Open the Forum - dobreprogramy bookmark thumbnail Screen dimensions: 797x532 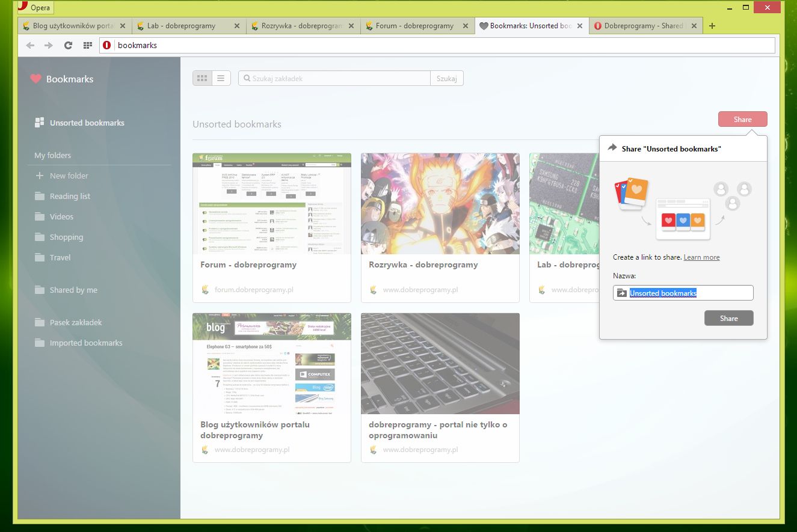click(272, 203)
